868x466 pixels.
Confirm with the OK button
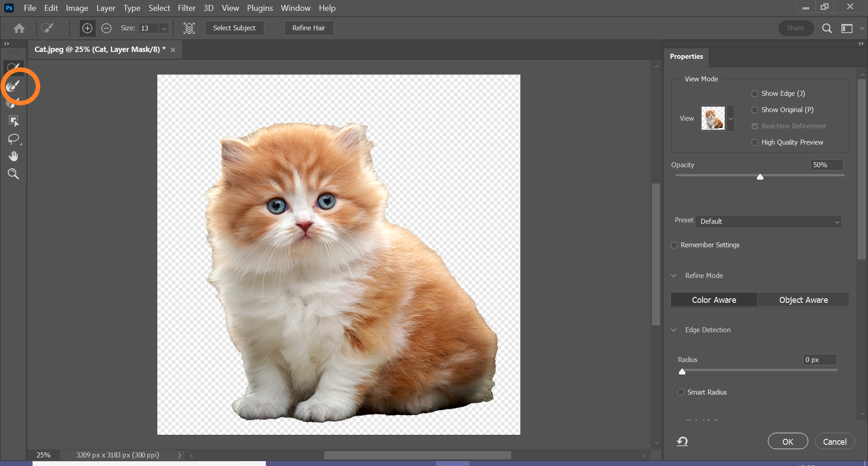point(788,442)
